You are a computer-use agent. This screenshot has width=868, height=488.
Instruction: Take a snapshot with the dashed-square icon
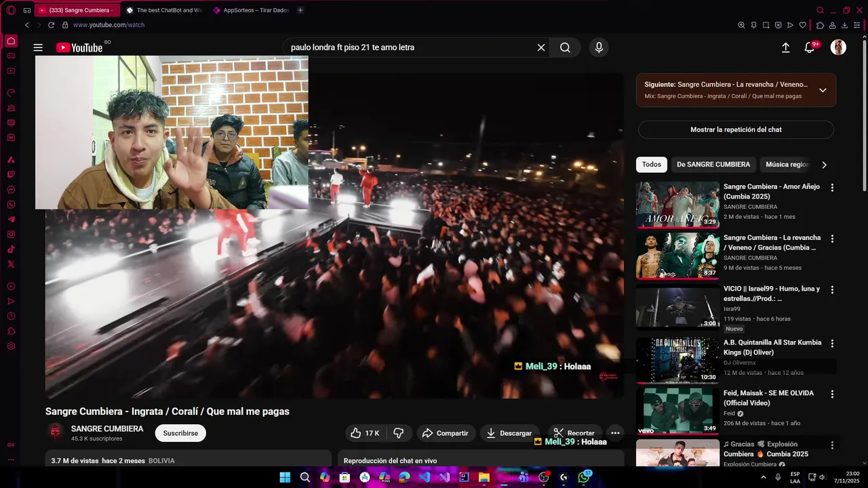(766, 25)
